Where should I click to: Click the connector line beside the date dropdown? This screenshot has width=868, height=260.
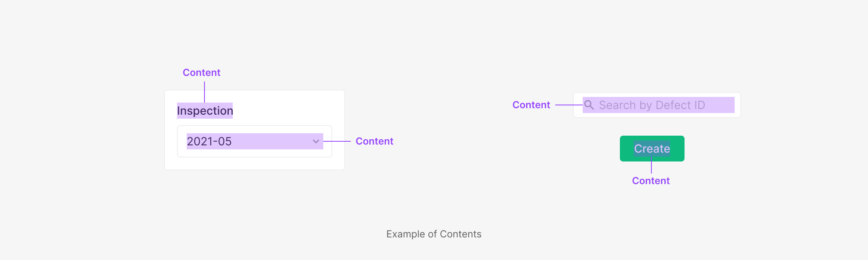337,141
